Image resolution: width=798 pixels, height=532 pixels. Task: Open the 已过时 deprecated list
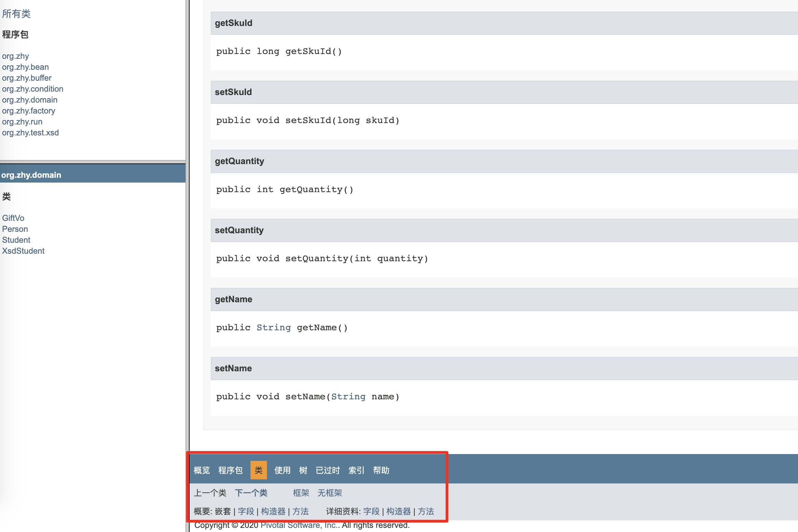(327, 470)
